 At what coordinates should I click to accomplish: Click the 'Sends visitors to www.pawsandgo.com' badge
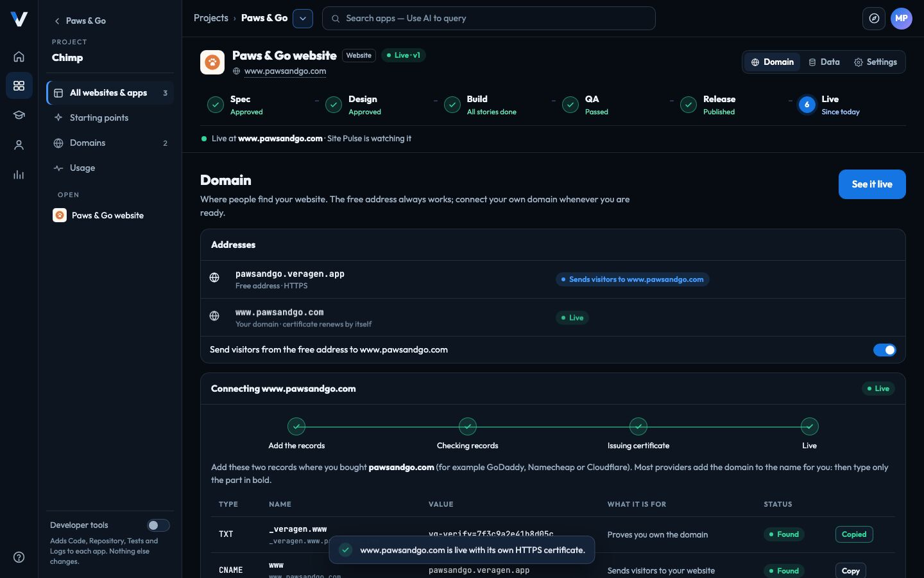coord(633,279)
